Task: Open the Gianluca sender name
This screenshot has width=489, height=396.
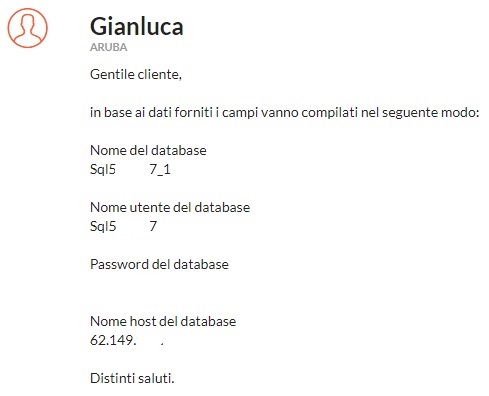Action: coord(137,26)
